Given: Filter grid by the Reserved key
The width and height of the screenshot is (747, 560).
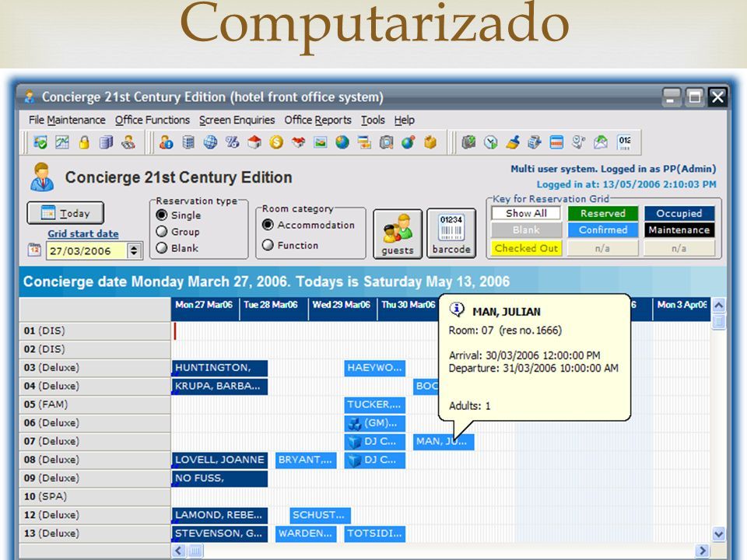Looking at the screenshot, I should (602, 213).
